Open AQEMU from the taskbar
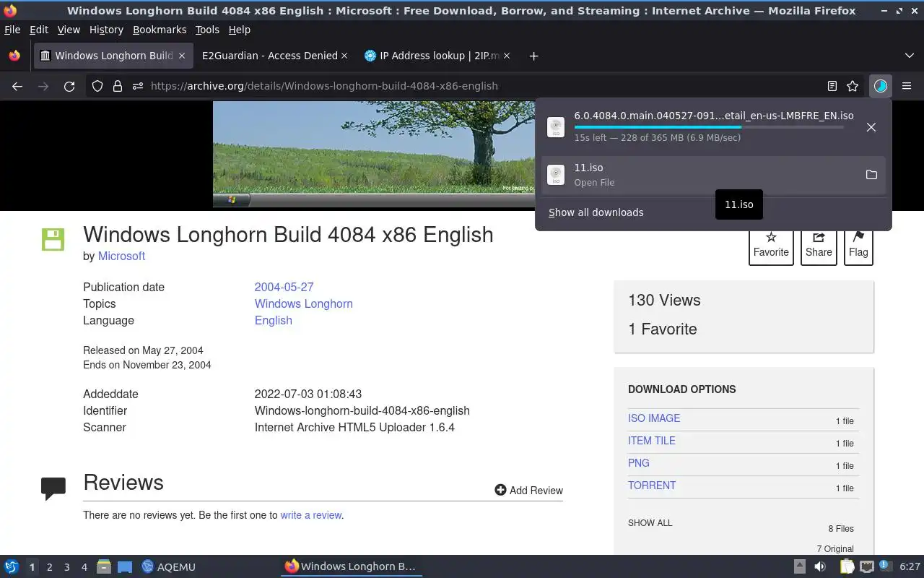 coord(169,566)
